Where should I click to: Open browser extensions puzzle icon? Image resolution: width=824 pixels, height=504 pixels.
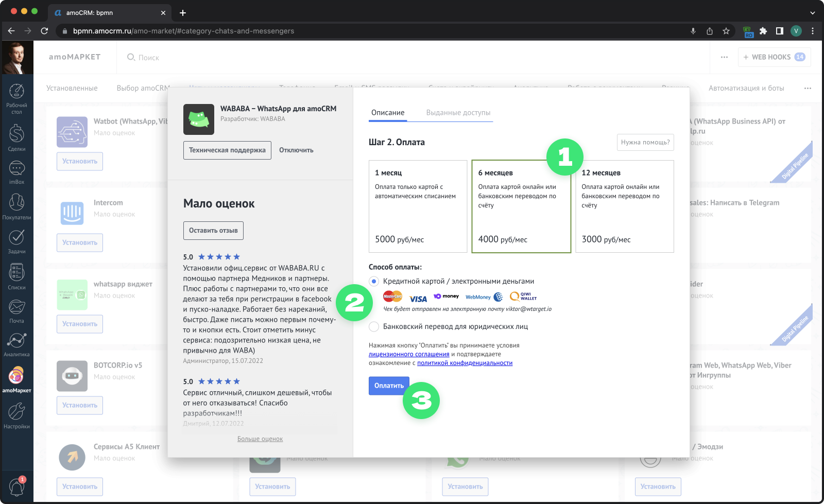tap(763, 31)
